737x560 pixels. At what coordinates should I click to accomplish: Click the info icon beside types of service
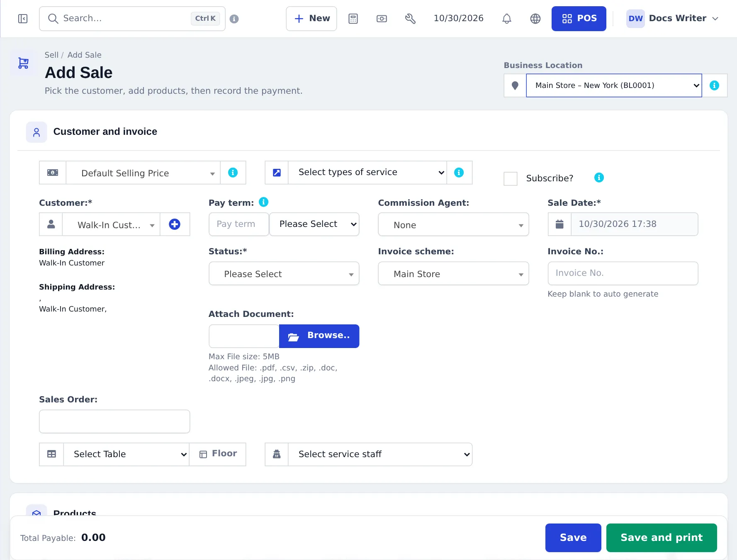[x=459, y=173]
